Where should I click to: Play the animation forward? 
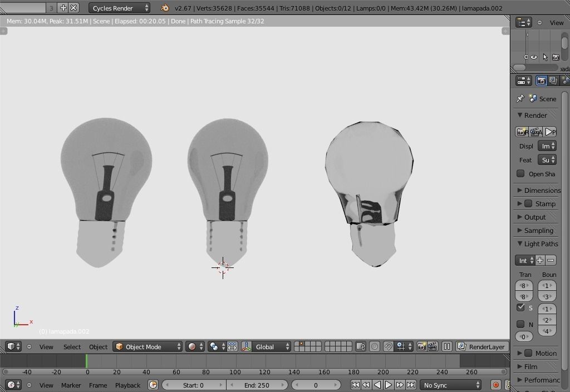point(388,385)
